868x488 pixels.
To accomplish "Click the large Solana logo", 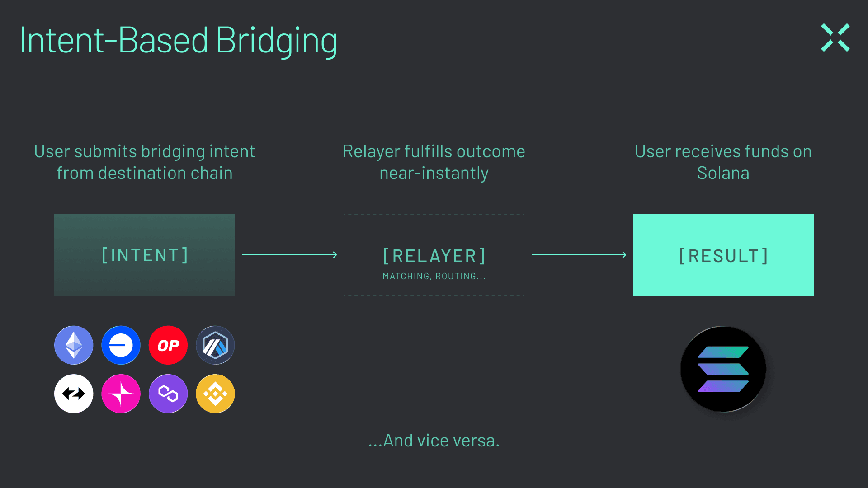I will tap(723, 369).
